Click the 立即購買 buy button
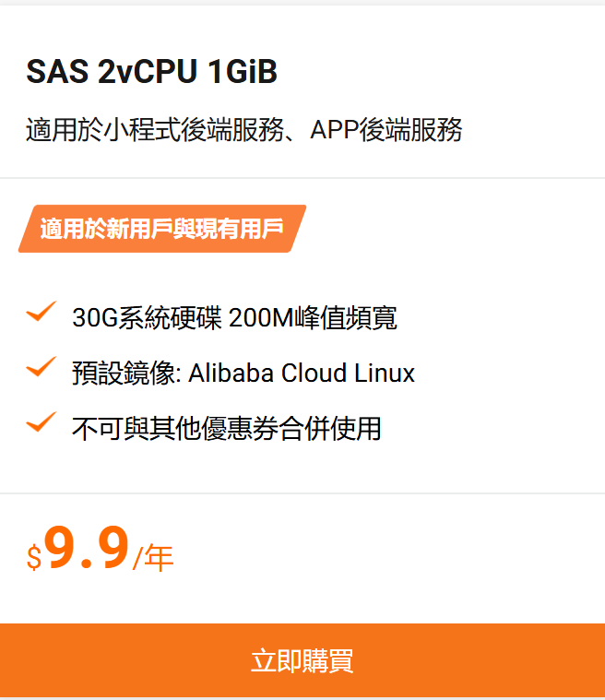Image resolution: width=605 pixels, height=700 pixels. tap(302, 660)
